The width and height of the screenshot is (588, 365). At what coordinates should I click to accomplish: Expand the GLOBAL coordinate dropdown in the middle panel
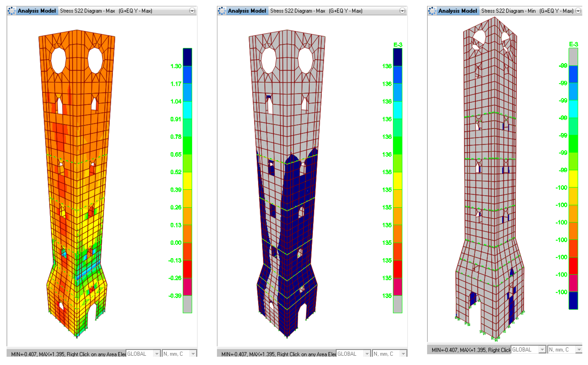pos(367,354)
